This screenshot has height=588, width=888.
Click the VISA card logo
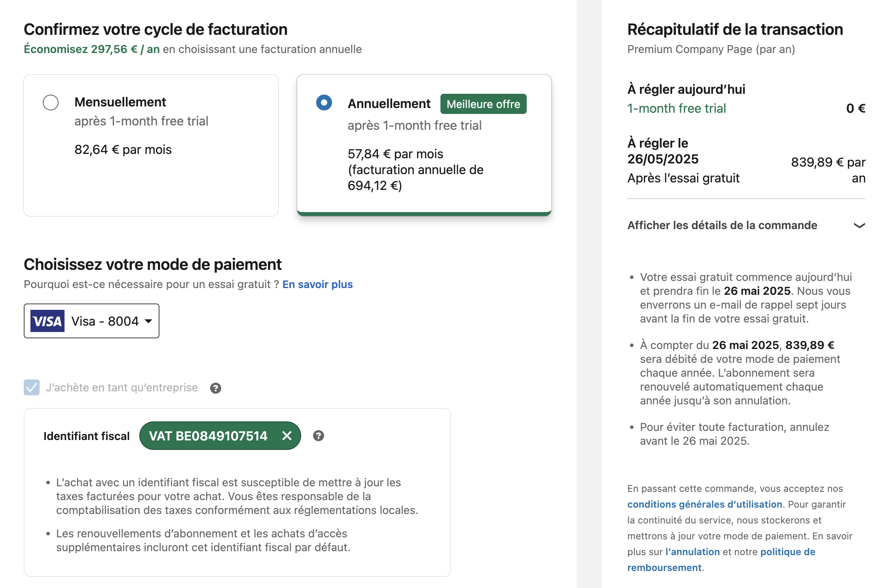pyautogui.click(x=47, y=321)
